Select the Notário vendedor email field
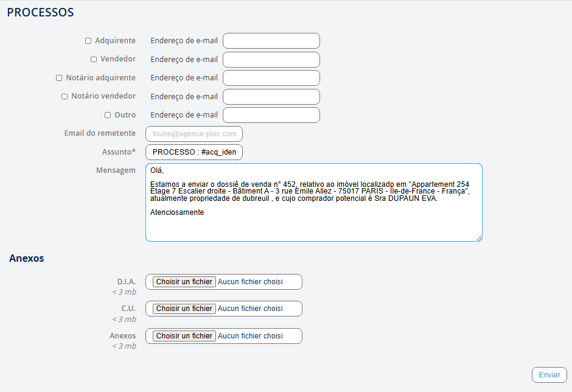This screenshot has width=572, height=392. (271, 97)
